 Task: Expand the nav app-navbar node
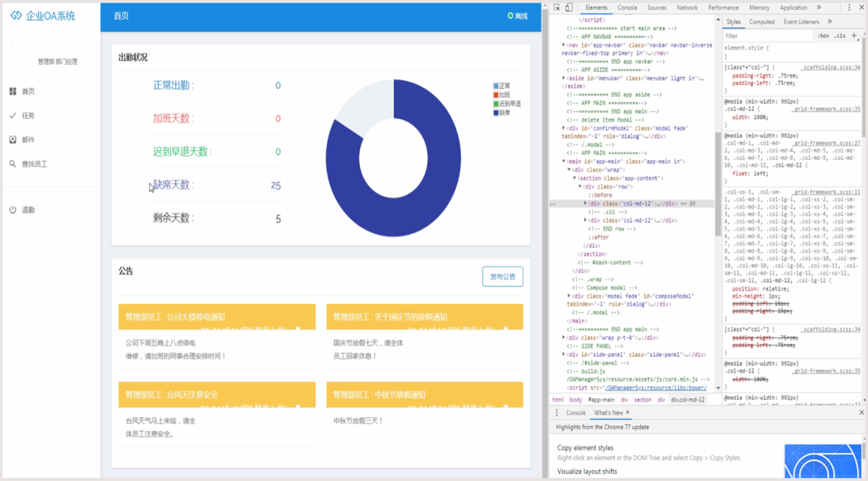click(x=564, y=45)
